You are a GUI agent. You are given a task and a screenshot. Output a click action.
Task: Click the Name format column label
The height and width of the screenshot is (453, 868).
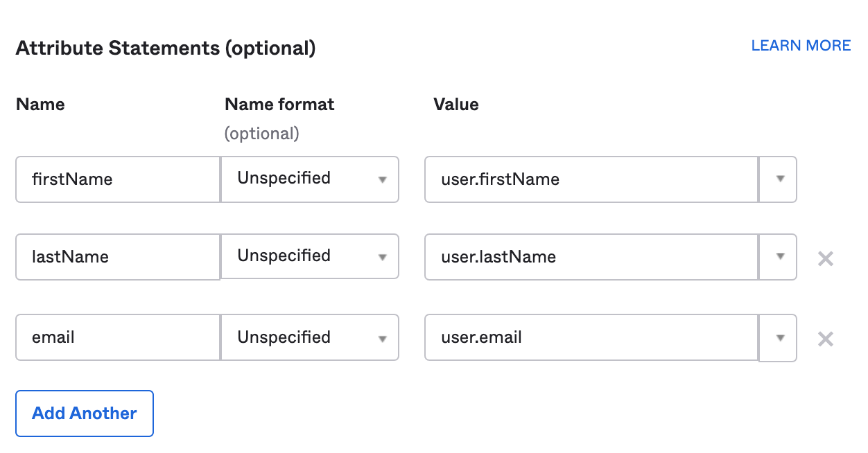(279, 105)
